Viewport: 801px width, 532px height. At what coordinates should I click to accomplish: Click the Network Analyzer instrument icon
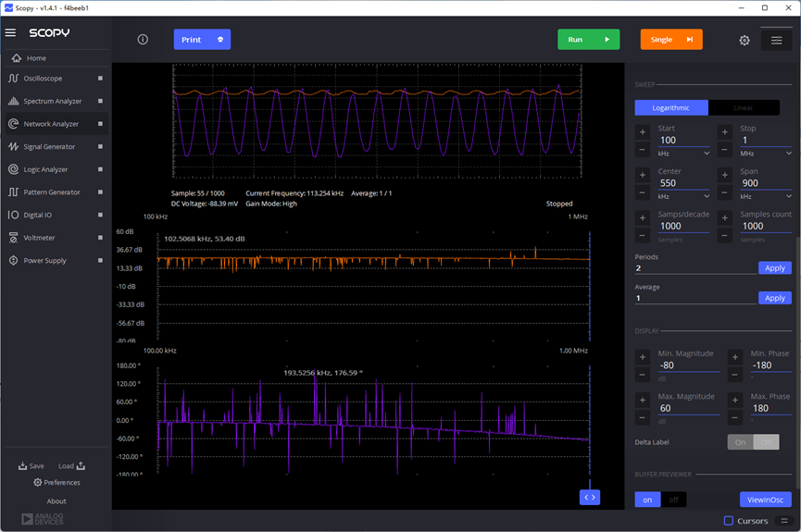[x=13, y=124]
